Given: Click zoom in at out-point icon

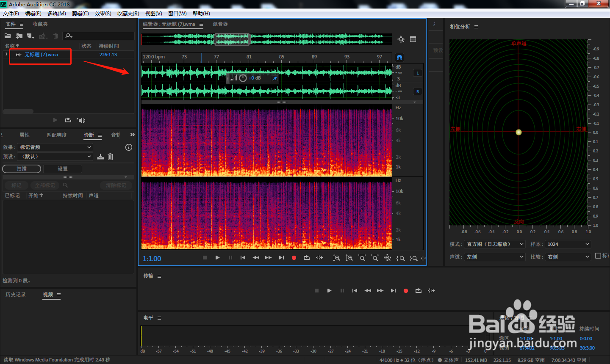Looking at the screenshot, I should pyautogui.click(x=414, y=258).
